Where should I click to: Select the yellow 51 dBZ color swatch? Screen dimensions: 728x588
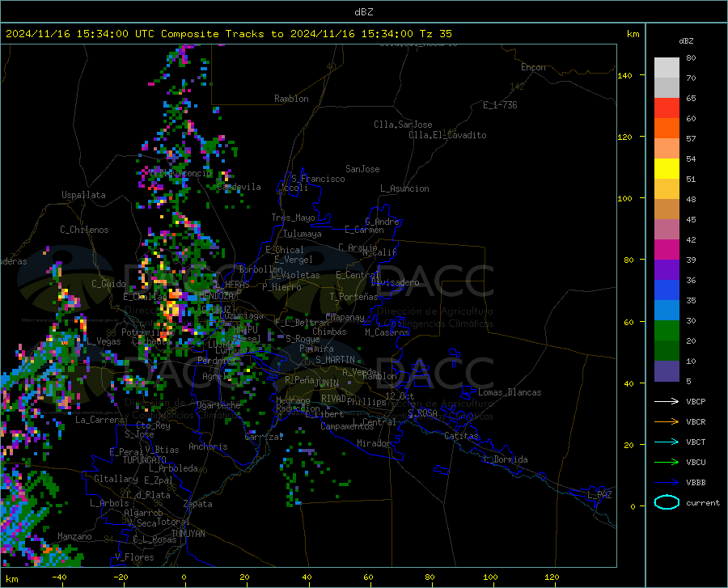tap(667, 169)
